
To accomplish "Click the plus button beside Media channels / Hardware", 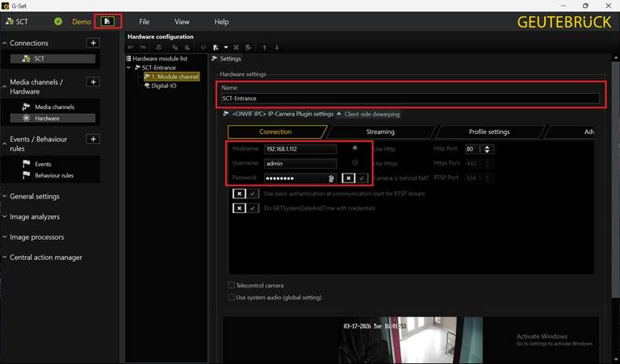I will pos(93,82).
